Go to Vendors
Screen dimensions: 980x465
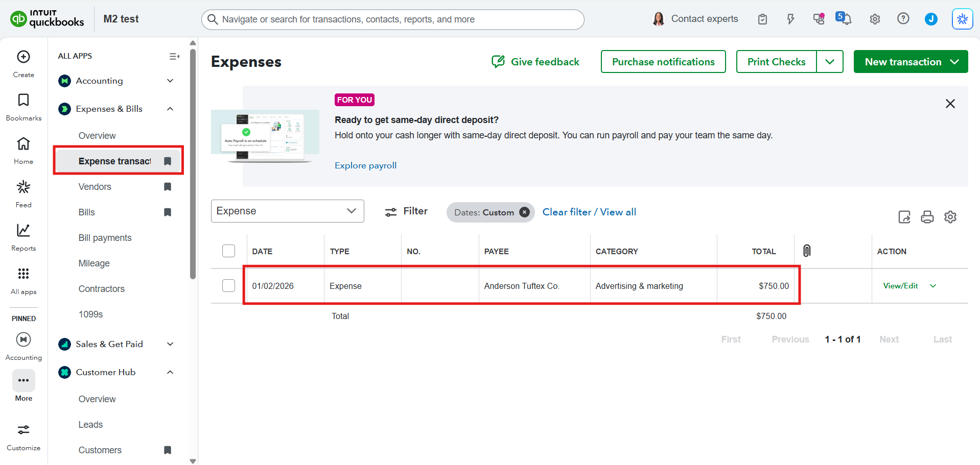point(95,187)
